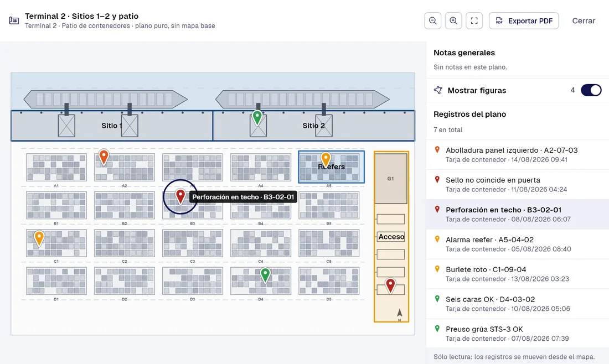Click the floor plan icon beside the title
The image size is (609, 364).
click(x=14, y=20)
